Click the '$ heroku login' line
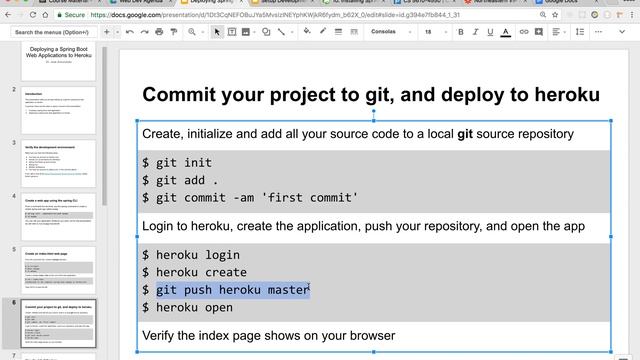This screenshot has height=360, width=640. 191,255
